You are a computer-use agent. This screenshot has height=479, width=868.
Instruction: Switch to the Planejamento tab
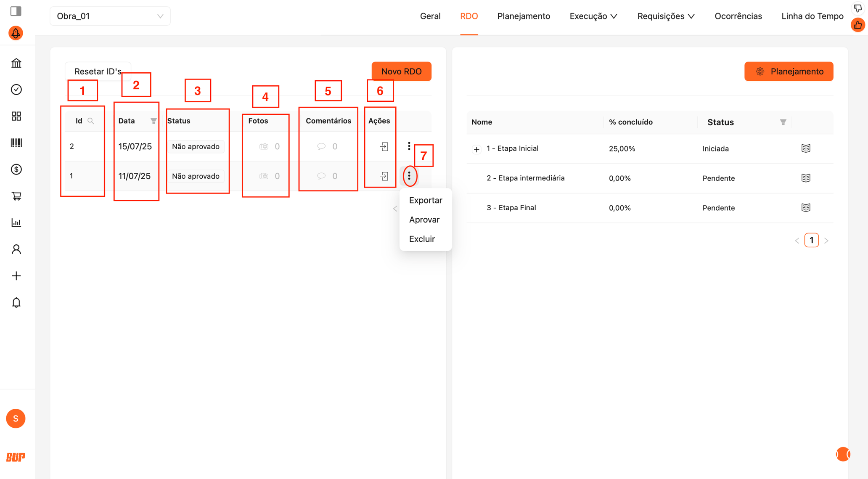(x=523, y=16)
